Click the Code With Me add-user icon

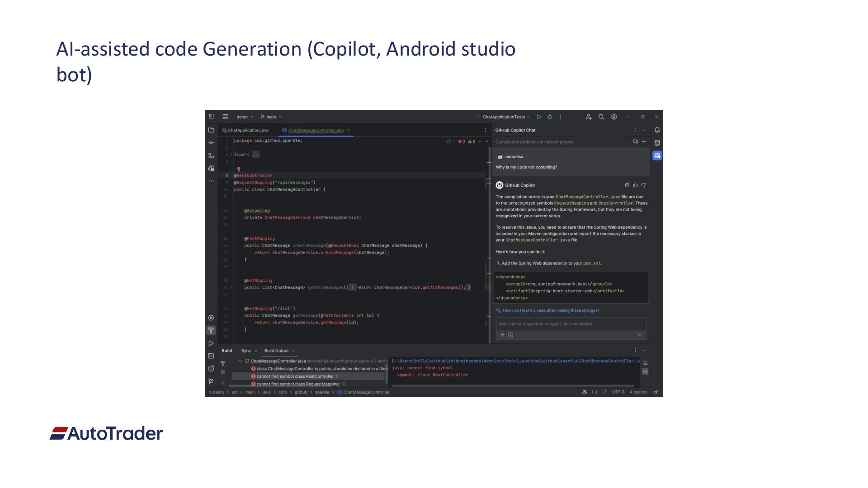(589, 117)
